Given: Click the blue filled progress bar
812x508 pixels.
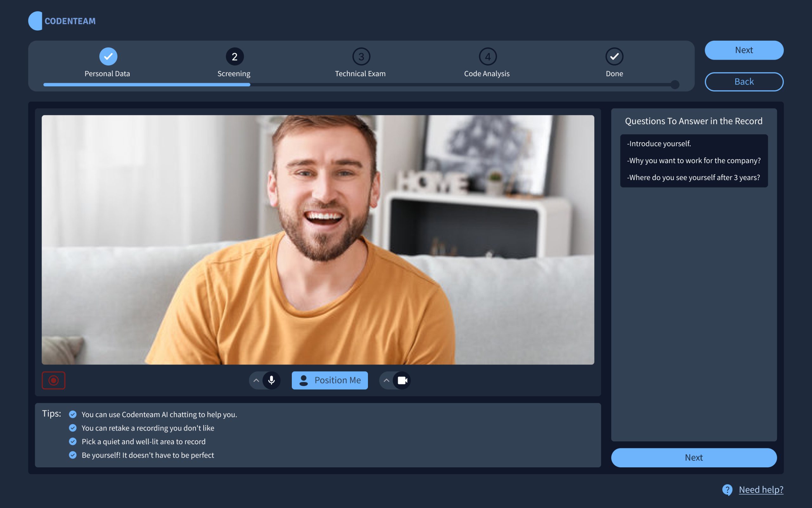Looking at the screenshot, I should [147, 85].
